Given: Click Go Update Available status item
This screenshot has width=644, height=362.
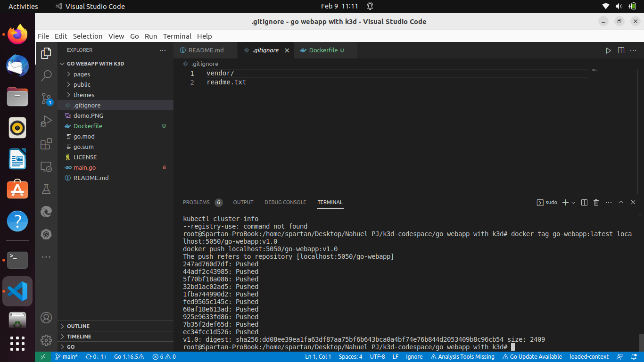Looking at the screenshot, I should coord(533,357).
